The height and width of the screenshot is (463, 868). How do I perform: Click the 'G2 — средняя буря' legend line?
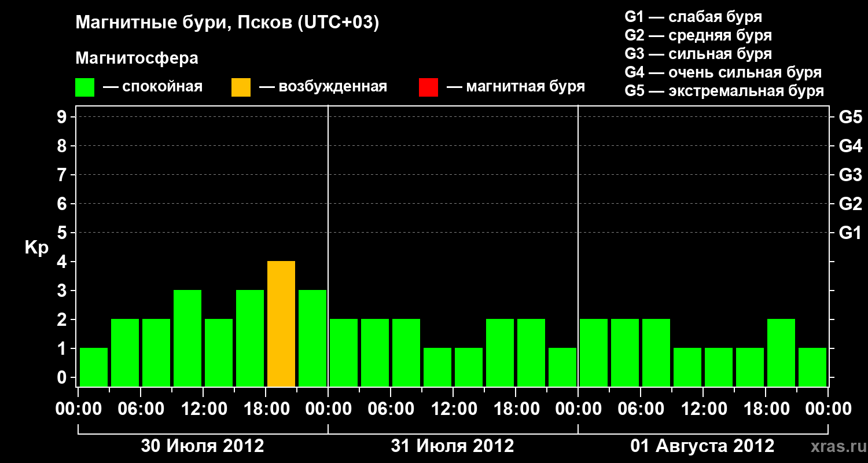pyautogui.click(x=698, y=35)
